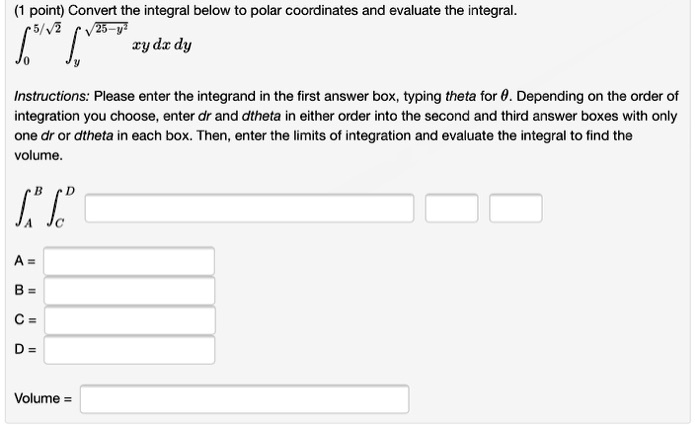Click the Volume answer field
Image resolution: width=695 pixels, height=428 pixels.
(245, 399)
